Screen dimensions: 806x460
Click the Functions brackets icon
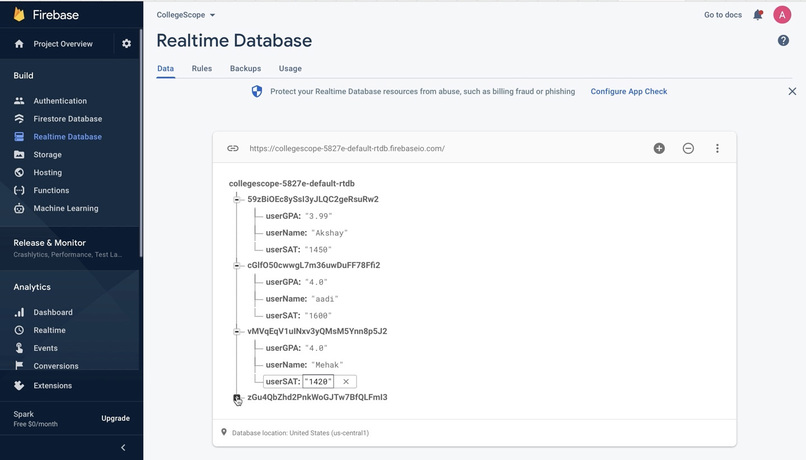(x=19, y=190)
